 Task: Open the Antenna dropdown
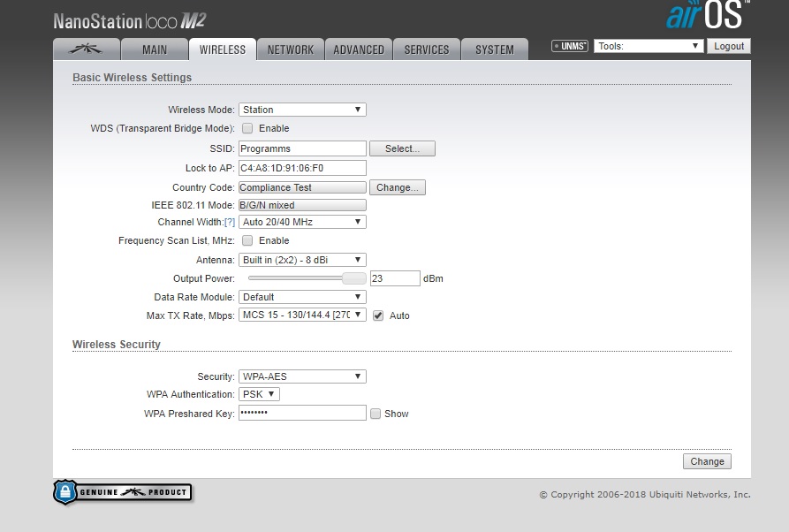(x=302, y=260)
